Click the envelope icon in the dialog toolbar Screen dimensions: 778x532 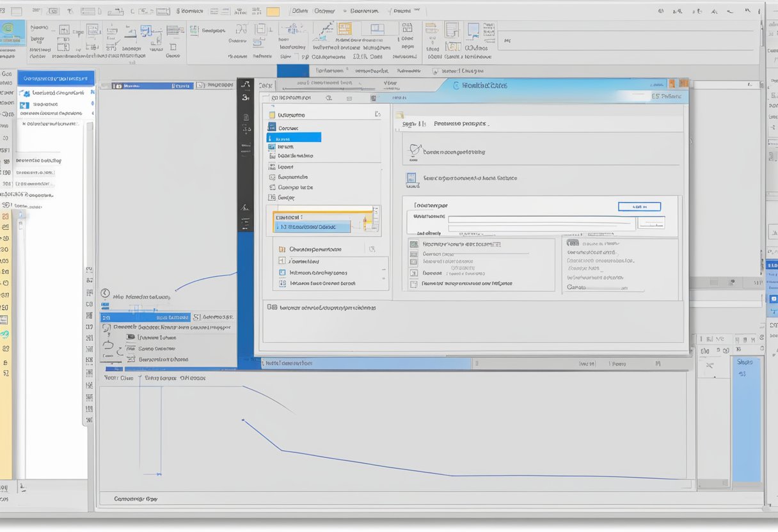(x=349, y=97)
